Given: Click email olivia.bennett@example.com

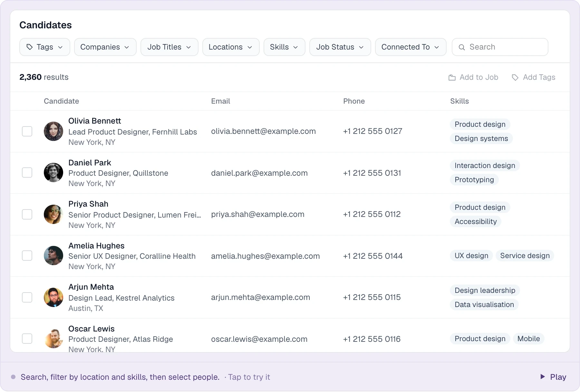Looking at the screenshot, I should click(263, 131).
